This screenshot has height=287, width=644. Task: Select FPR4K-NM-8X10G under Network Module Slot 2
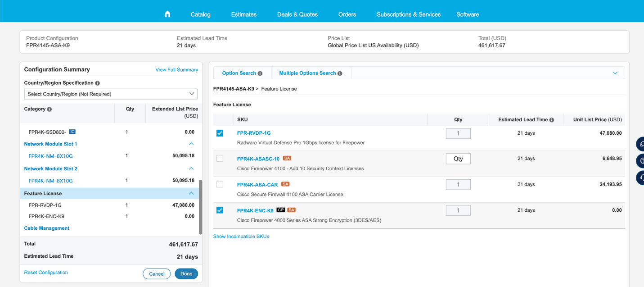click(50, 181)
